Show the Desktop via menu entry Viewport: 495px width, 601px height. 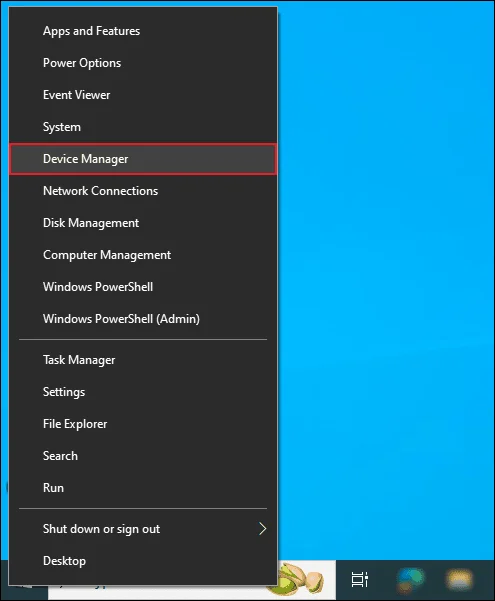click(143, 561)
